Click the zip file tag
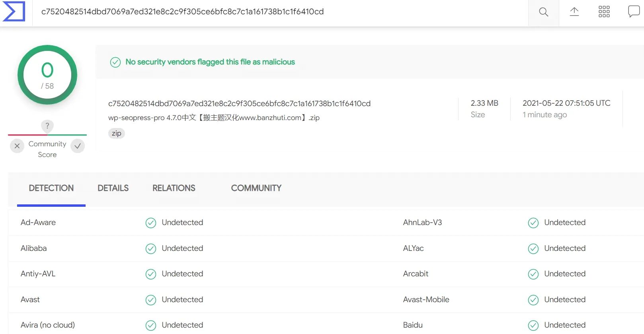 (x=117, y=133)
